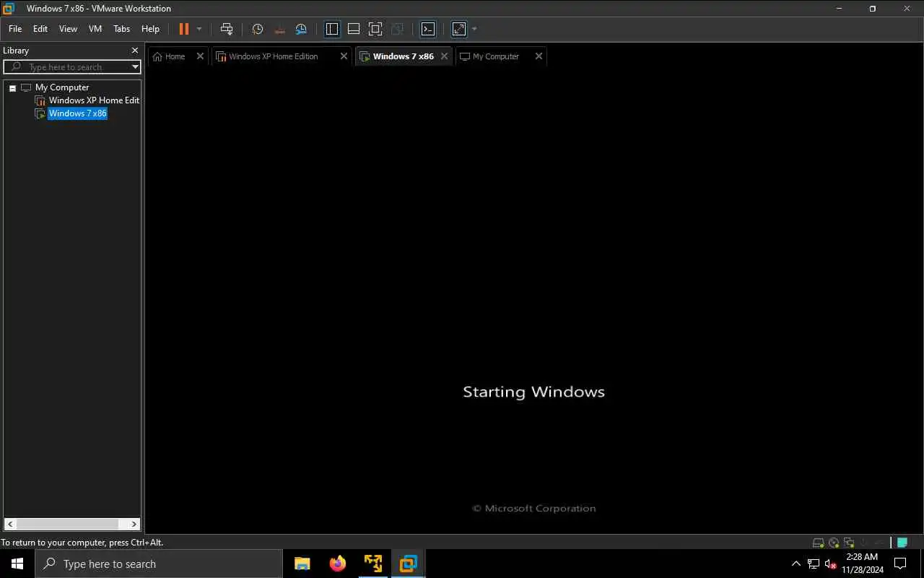Screen dimensions: 924x578
Task: Click the Starting Windows guest screen
Action: 533,300
